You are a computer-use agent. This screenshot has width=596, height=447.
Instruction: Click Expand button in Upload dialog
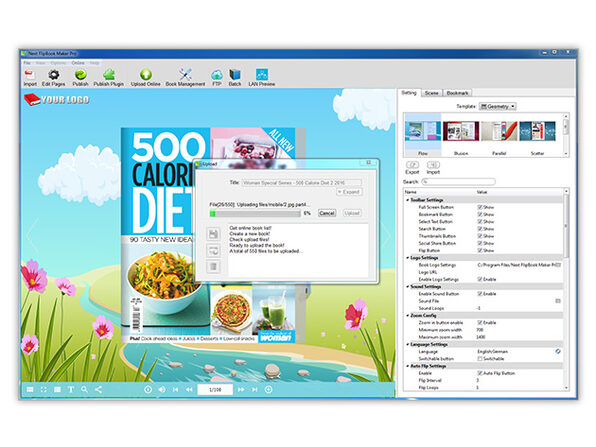coord(349,192)
